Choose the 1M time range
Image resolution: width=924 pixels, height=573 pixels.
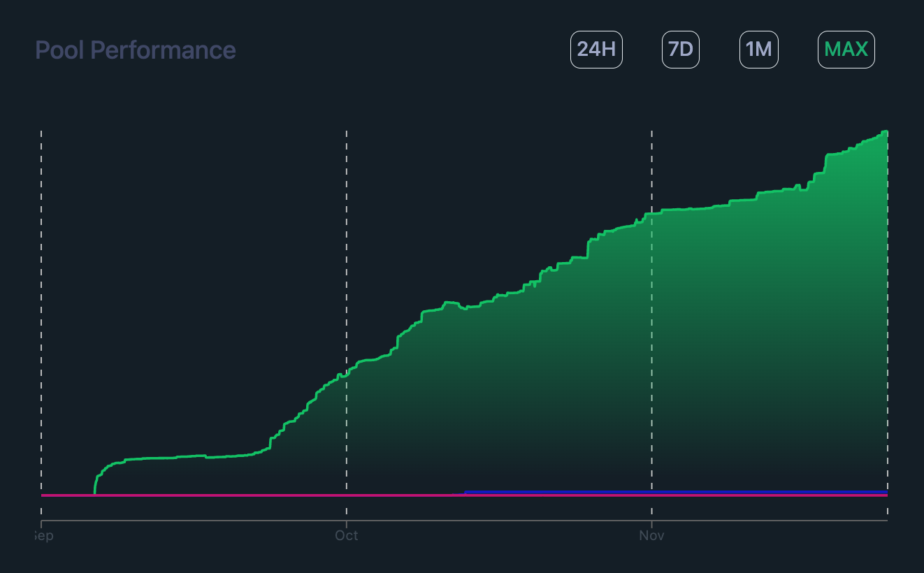[x=758, y=50]
